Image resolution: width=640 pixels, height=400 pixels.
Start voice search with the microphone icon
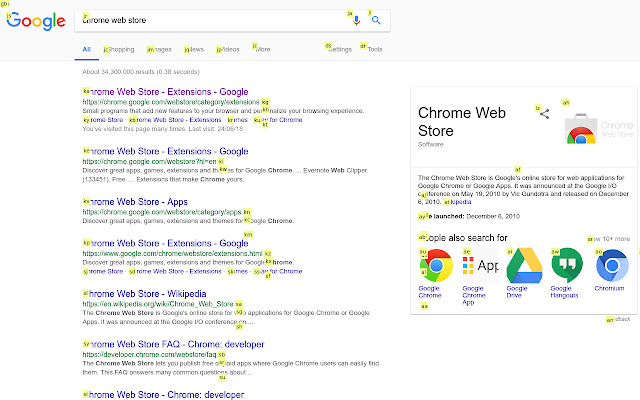pos(356,20)
